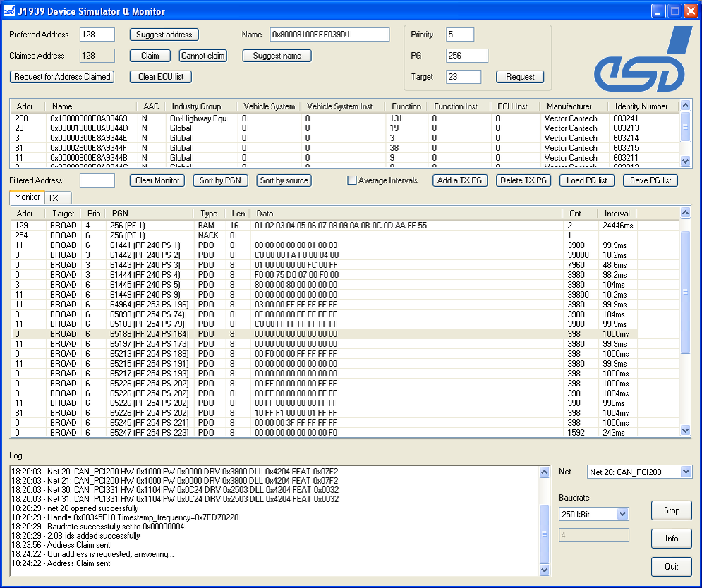702x588 pixels.
Task: Sort by the Interval column header
Action: [617, 213]
